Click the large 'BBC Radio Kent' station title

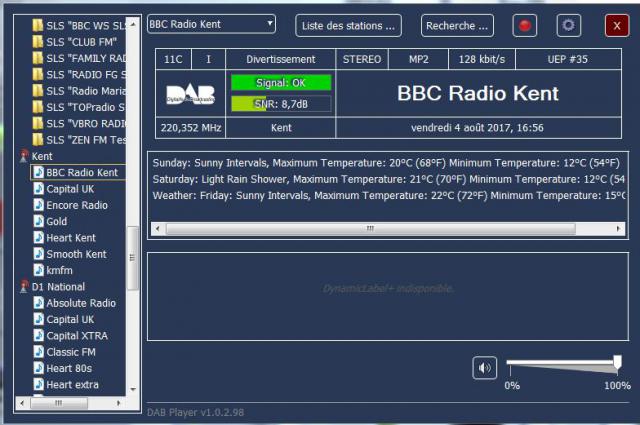pos(478,93)
